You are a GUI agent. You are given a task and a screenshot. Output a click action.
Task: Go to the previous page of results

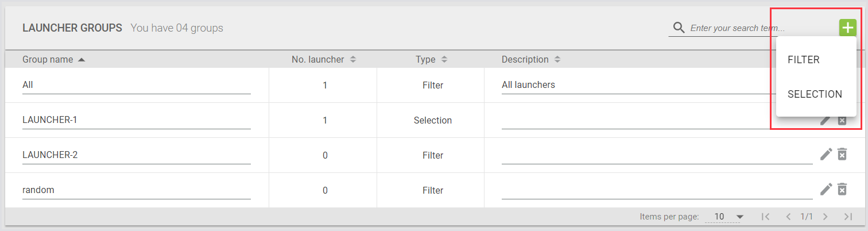tap(788, 217)
